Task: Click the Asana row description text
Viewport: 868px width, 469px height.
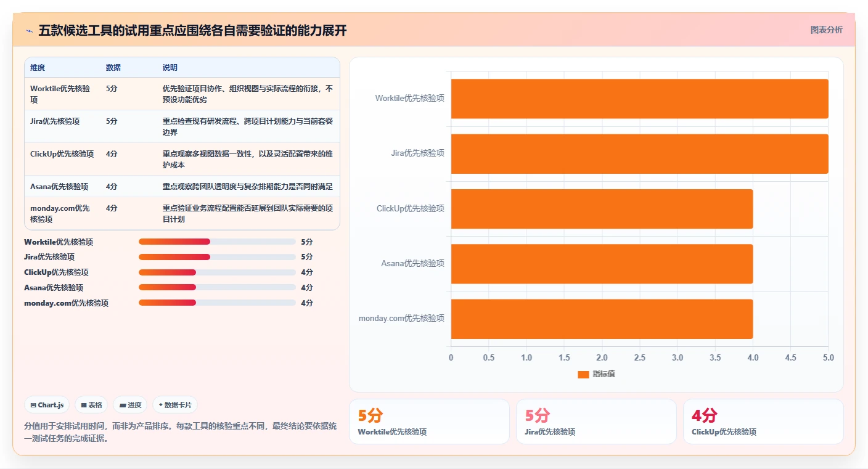Action: click(248, 186)
